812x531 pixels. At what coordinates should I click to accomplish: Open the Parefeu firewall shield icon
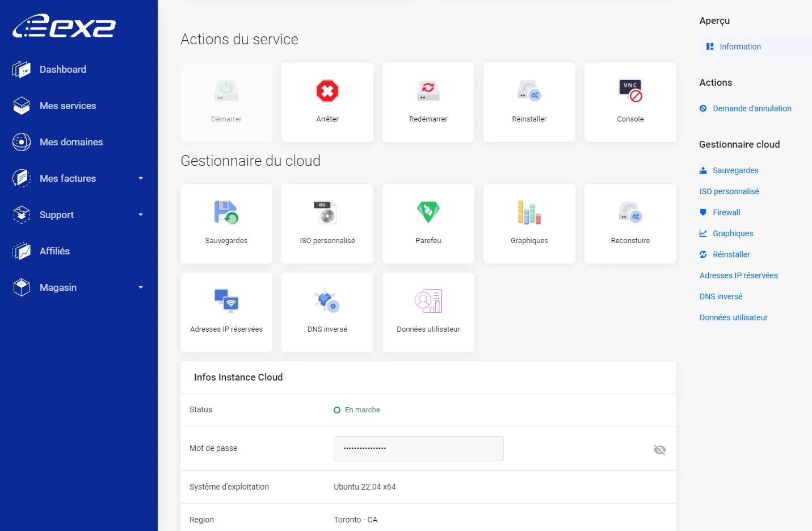428,212
